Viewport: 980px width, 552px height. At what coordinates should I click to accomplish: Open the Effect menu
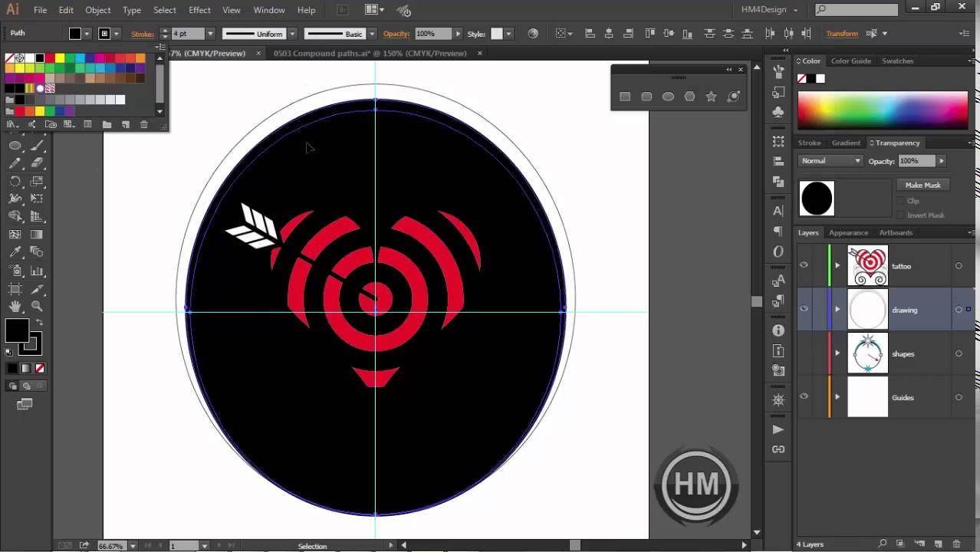[x=199, y=10]
